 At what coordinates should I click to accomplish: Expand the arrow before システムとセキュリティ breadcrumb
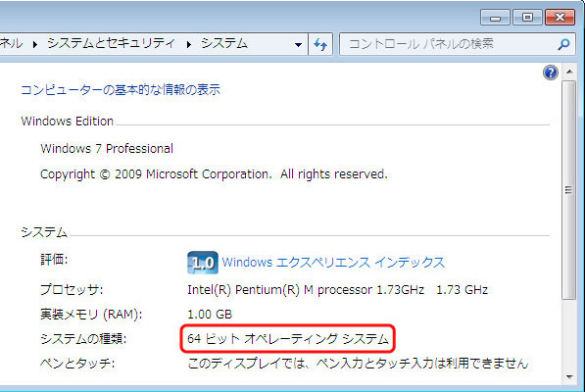[x=34, y=44]
